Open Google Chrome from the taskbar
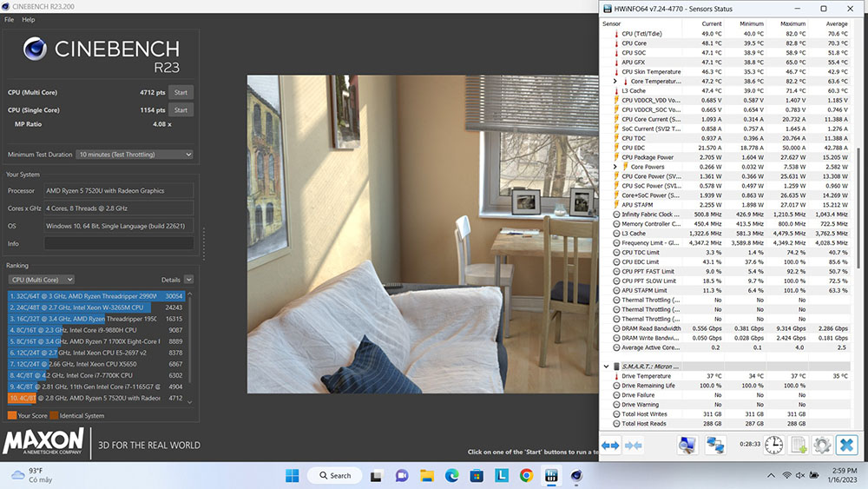 [527, 475]
